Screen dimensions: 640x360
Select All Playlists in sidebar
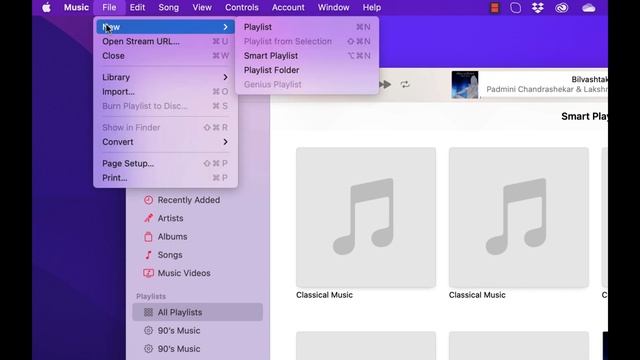(x=197, y=312)
